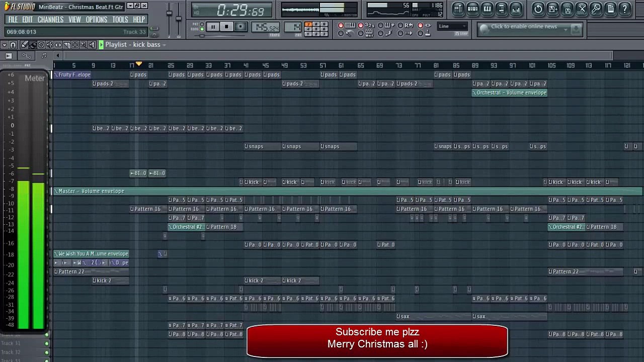The width and height of the screenshot is (644, 362).
Task: Expand the Playlist - kick bass title dropdown
Action: (164, 45)
